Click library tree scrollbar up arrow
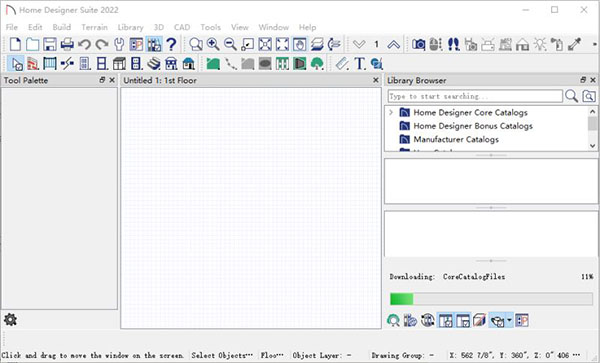 (x=592, y=111)
